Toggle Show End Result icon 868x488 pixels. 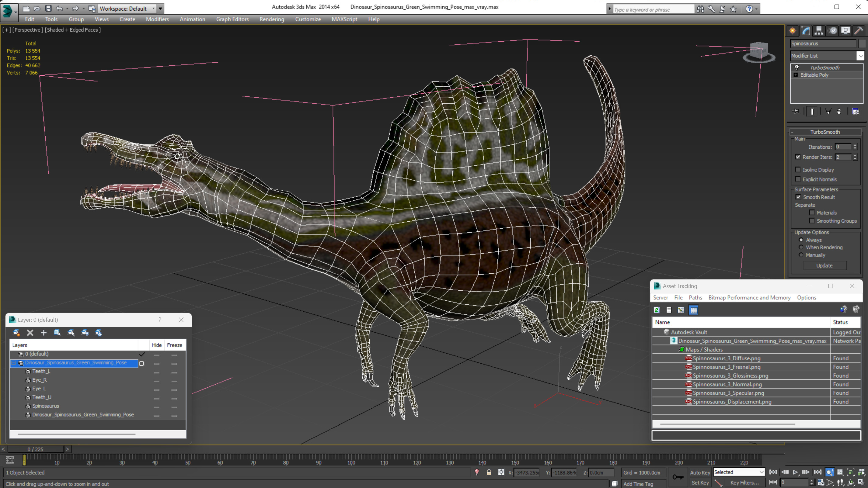click(x=812, y=111)
